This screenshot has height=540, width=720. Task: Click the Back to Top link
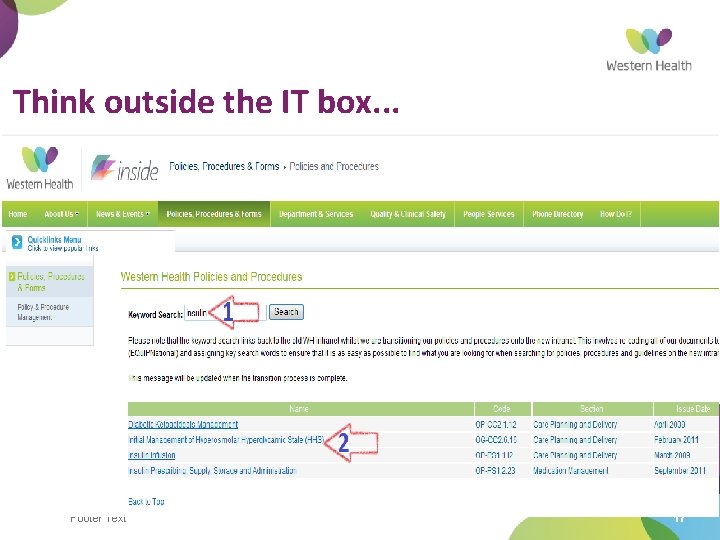146,501
